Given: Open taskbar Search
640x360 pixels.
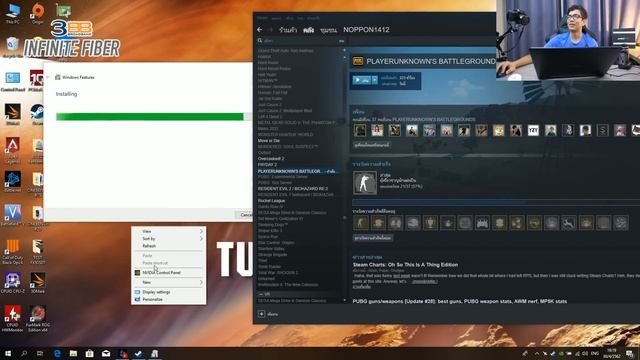Looking at the screenshot, I should 24,353.
